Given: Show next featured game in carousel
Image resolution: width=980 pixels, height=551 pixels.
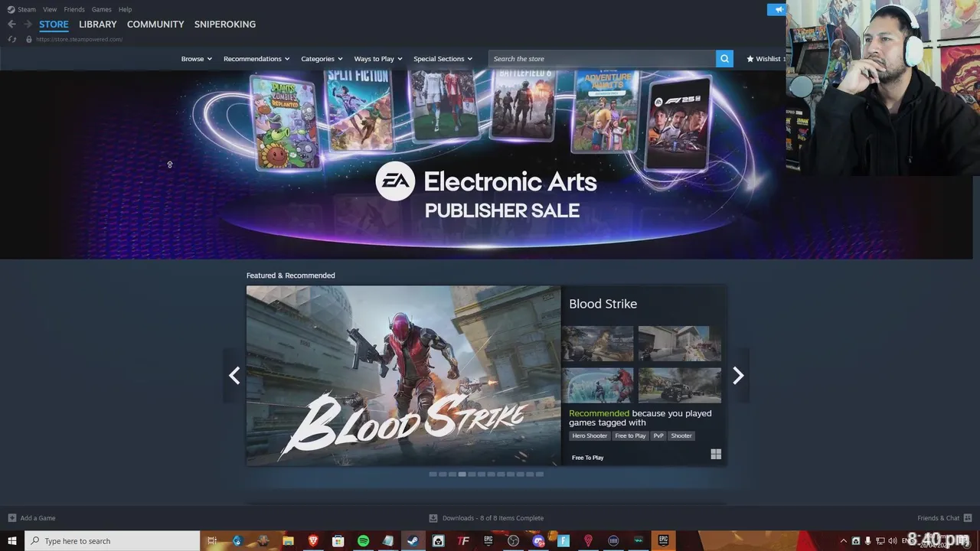Looking at the screenshot, I should coord(738,375).
